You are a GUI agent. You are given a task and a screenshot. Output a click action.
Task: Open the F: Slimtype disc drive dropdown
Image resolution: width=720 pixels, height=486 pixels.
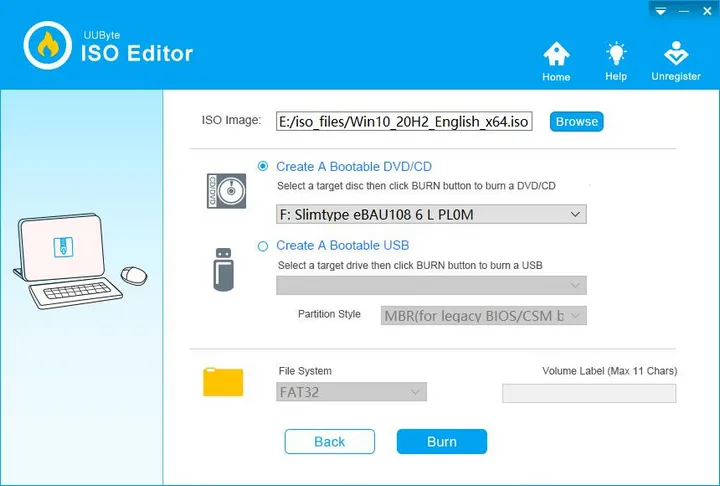click(431, 215)
